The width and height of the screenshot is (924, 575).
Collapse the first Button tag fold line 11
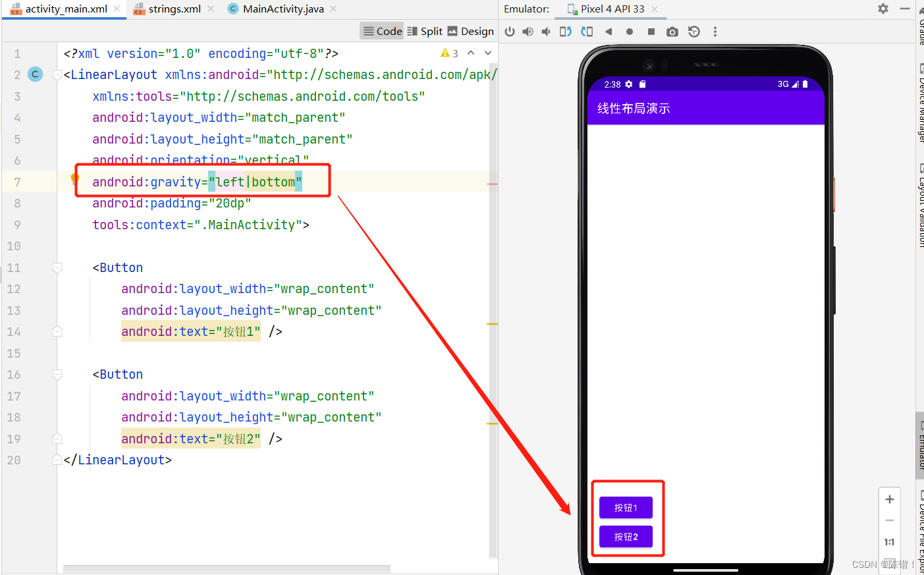pos(57,267)
